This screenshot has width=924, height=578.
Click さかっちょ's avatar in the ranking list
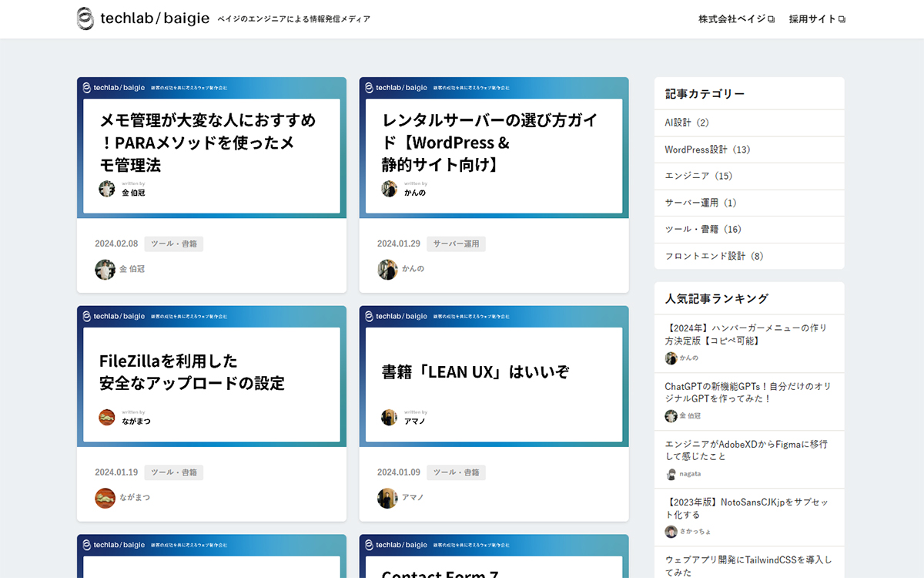[671, 532]
